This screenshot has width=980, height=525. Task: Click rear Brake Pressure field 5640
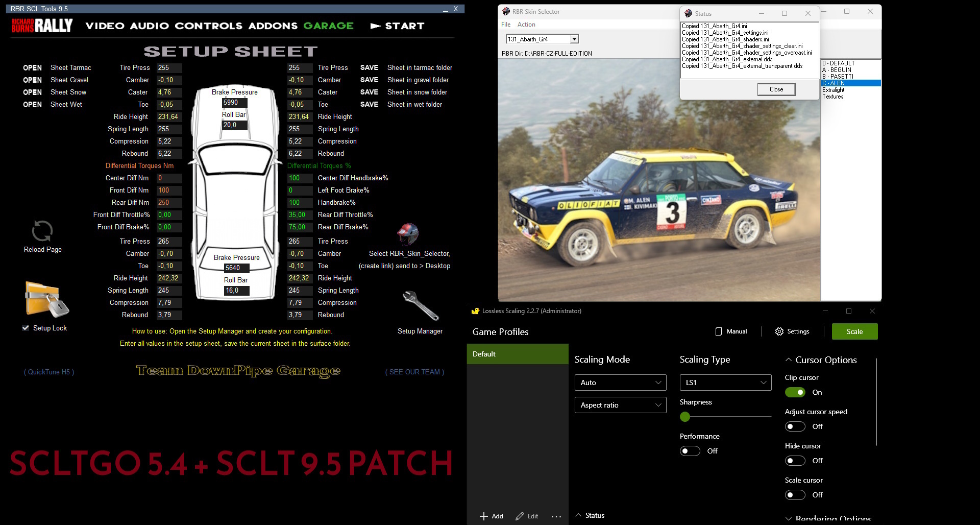tap(237, 268)
